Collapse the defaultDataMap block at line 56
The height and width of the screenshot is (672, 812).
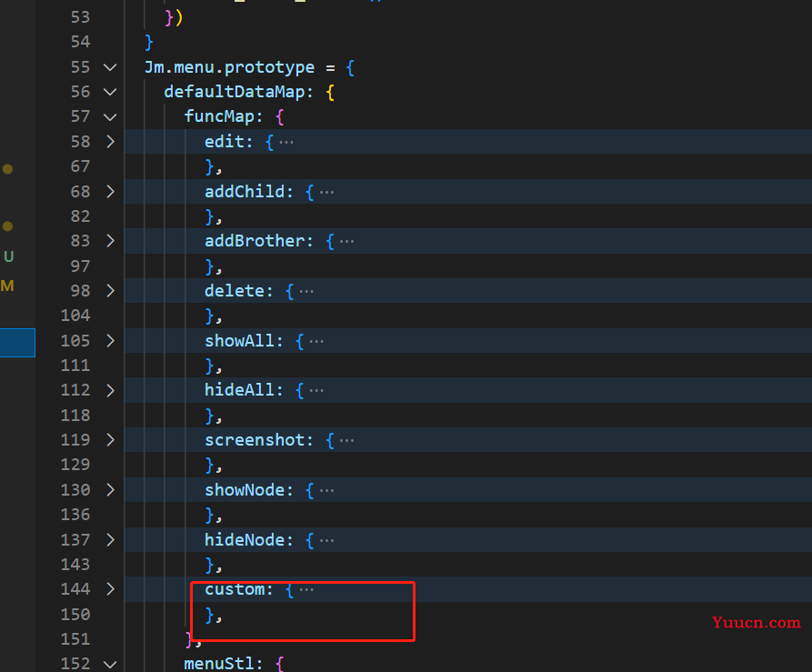110,92
